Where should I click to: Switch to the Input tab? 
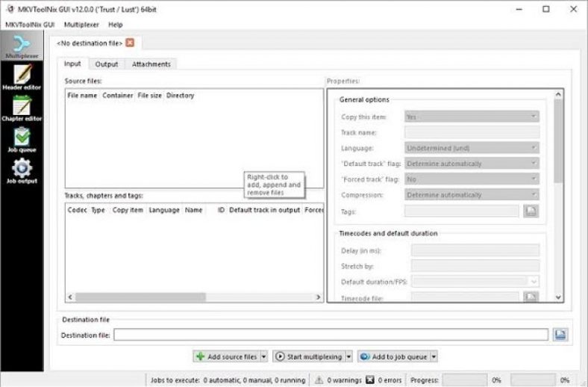[x=72, y=64]
